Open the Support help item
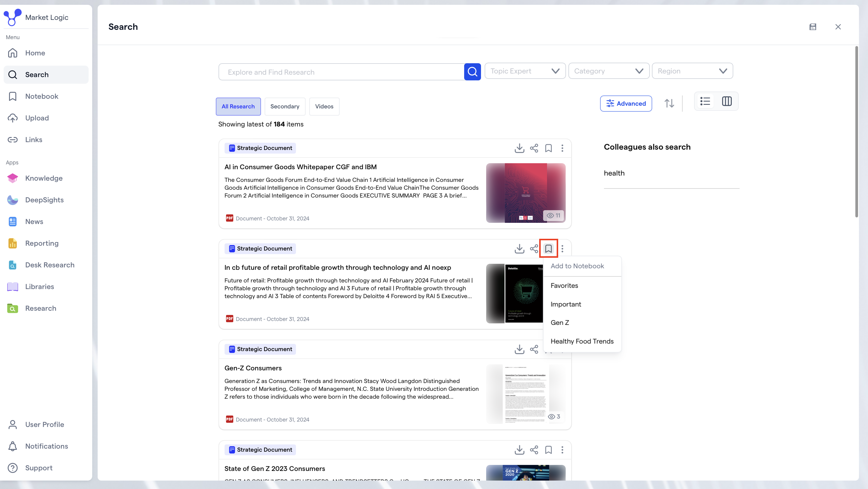Screen dimensions: 868x489 click(46, 468)
